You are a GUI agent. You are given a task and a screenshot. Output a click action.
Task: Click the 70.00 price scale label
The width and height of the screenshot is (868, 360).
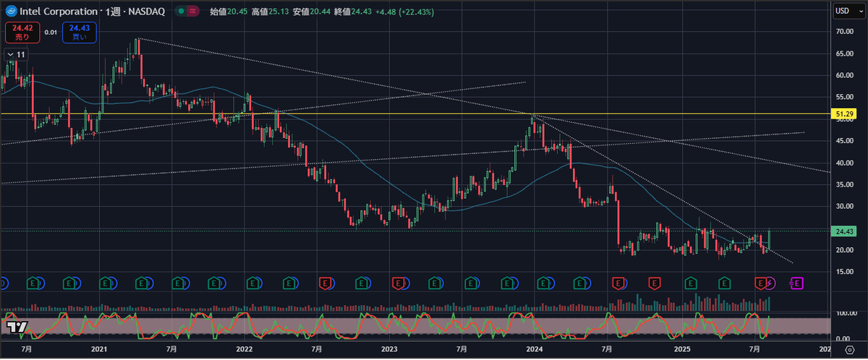[845, 32]
